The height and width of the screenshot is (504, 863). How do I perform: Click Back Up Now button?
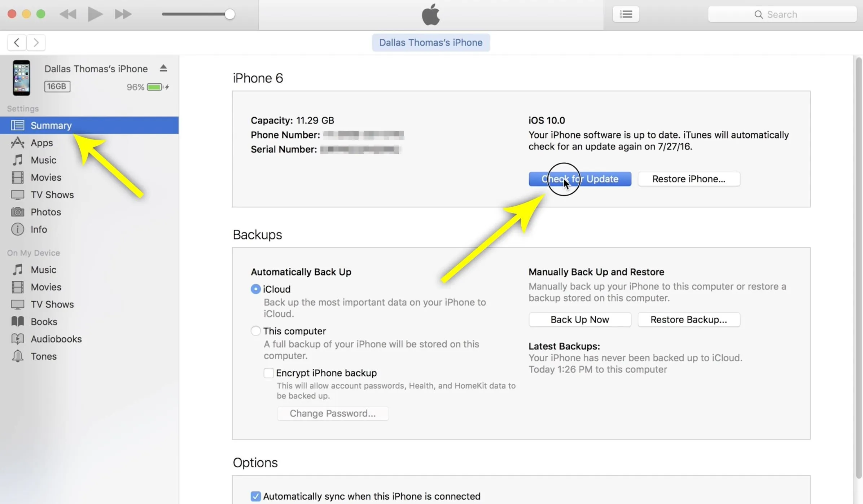580,320
